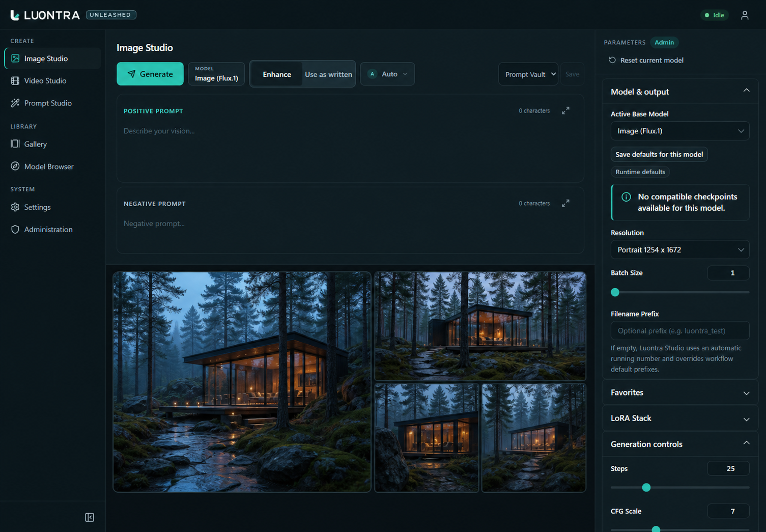
Task: Open the user profile icon
Action: click(745, 15)
